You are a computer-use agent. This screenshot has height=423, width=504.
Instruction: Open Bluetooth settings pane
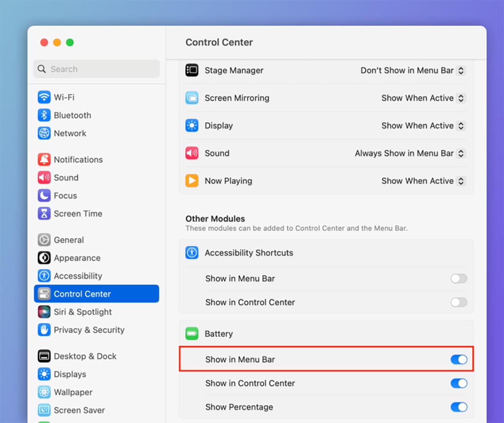click(x=97, y=115)
